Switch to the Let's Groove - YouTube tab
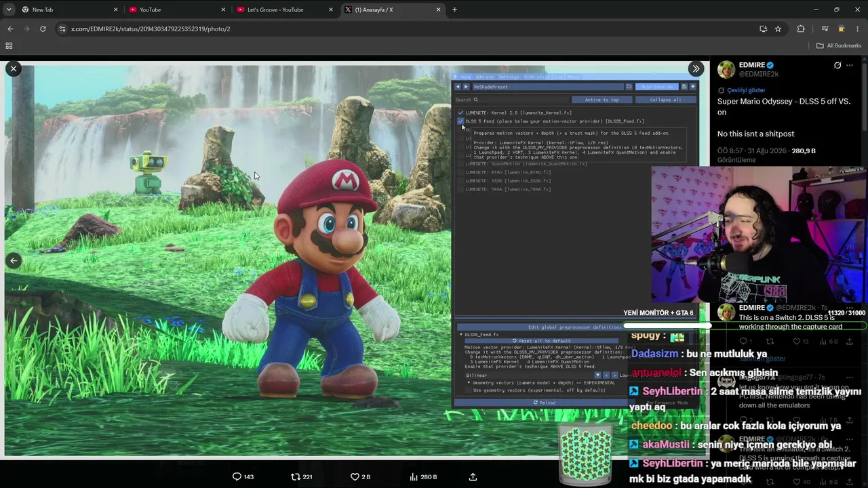 [285, 9]
